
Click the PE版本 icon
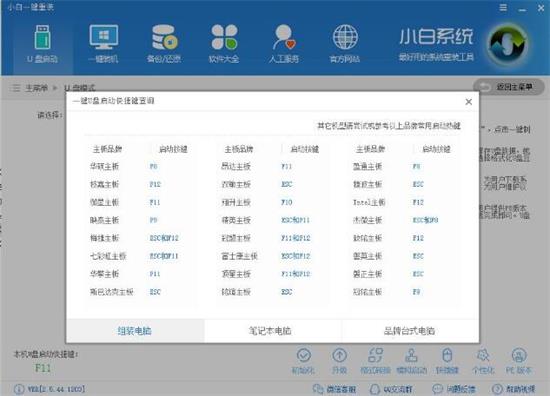519,356
